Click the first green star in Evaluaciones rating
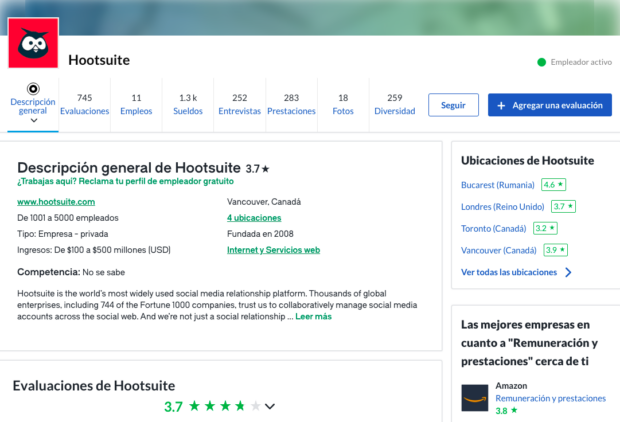Viewport: 620px width, 422px height. coord(195,406)
